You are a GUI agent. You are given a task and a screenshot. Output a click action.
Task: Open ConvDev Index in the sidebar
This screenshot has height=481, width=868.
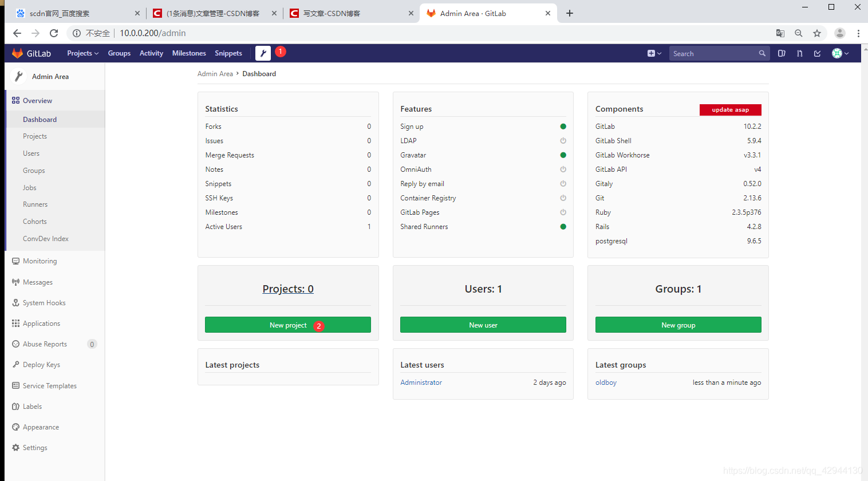coord(45,239)
